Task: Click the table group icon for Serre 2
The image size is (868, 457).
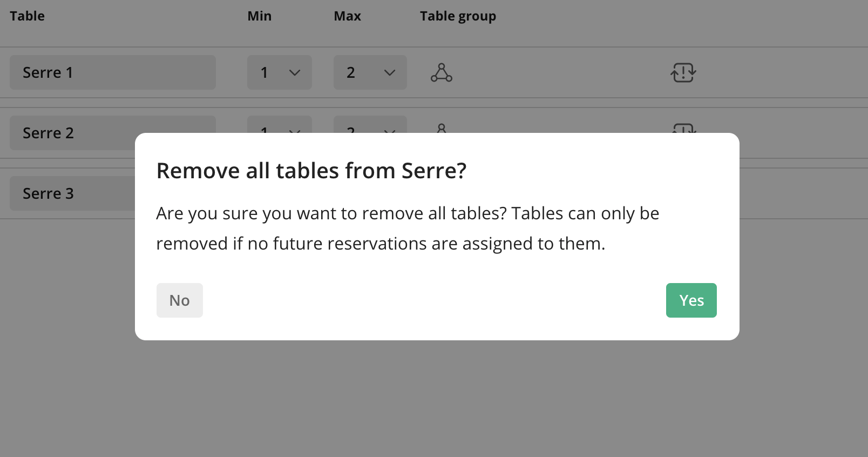Action: coord(442,128)
